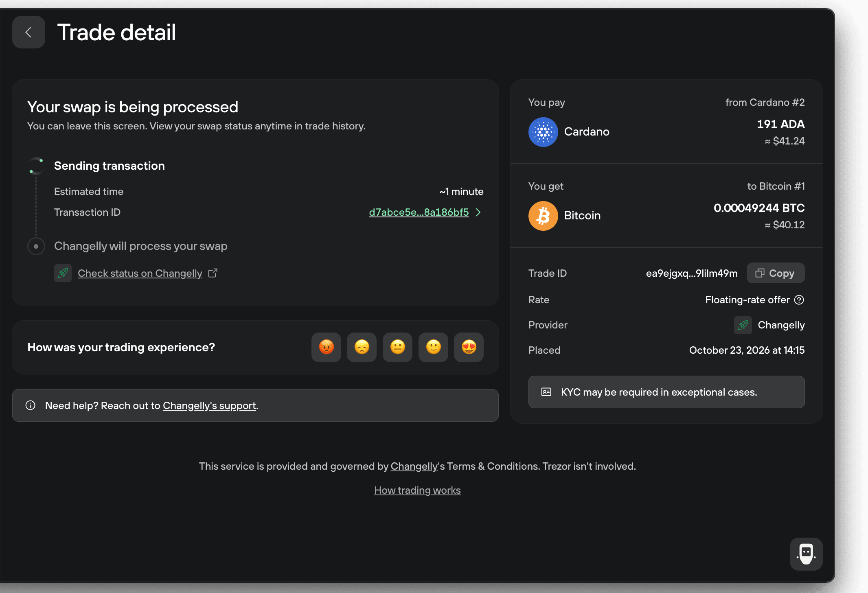Image resolution: width=868 pixels, height=593 pixels.
Task: Click the KYC may be required notice
Action: (666, 392)
